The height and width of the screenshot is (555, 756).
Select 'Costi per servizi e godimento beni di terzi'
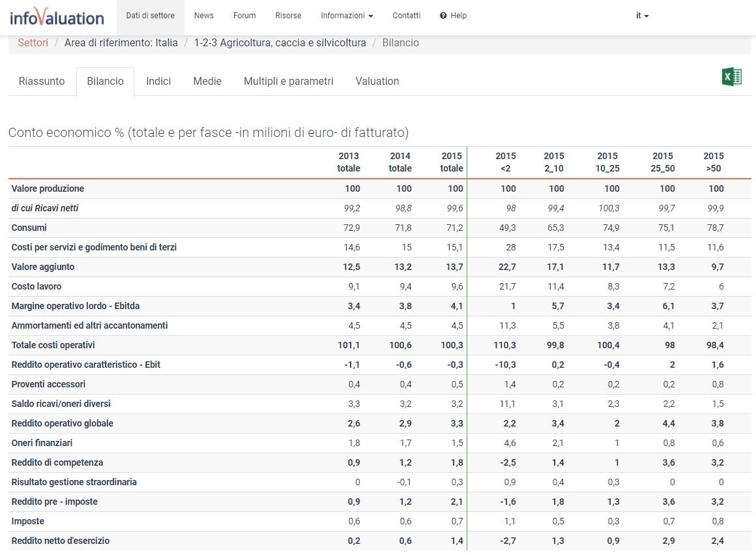click(x=94, y=247)
